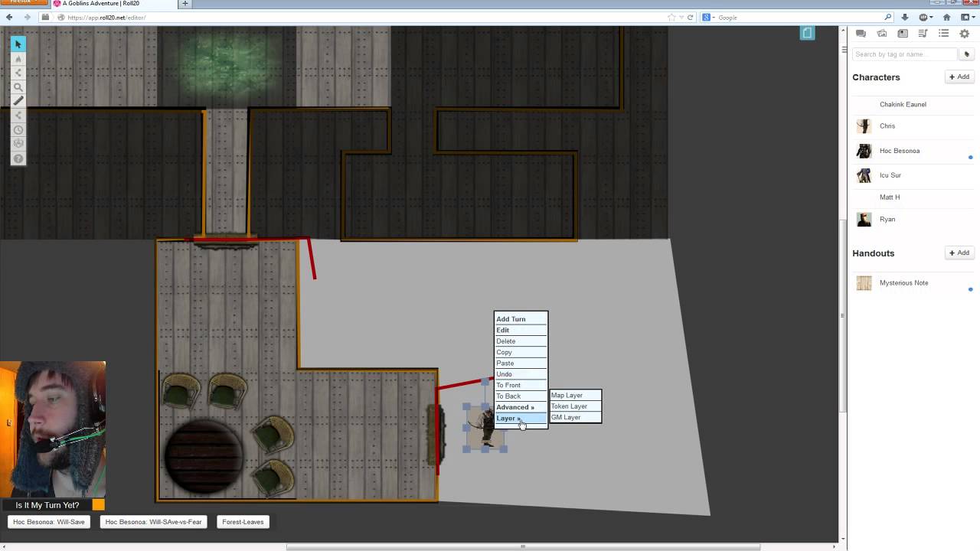Choose Copy from context menu

point(521,352)
